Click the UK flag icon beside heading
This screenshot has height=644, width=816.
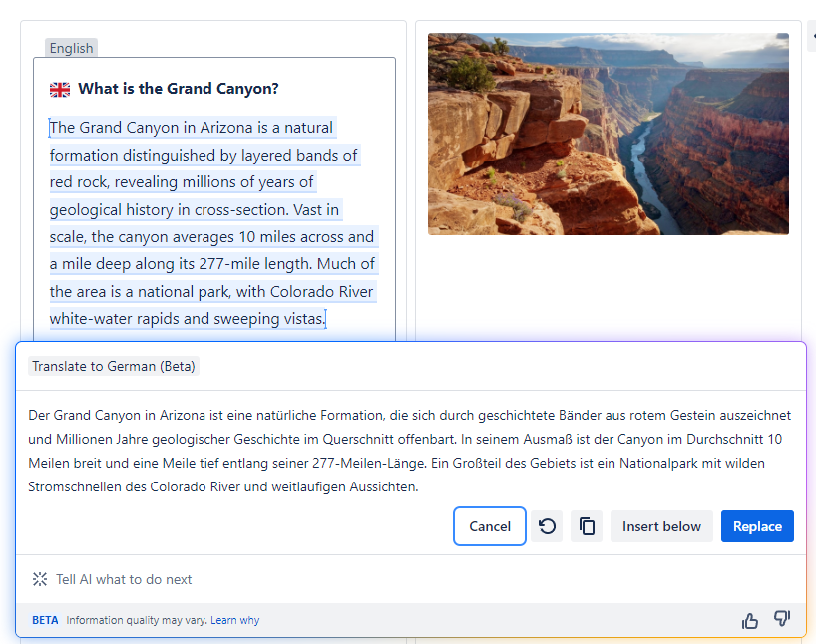click(60, 90)
